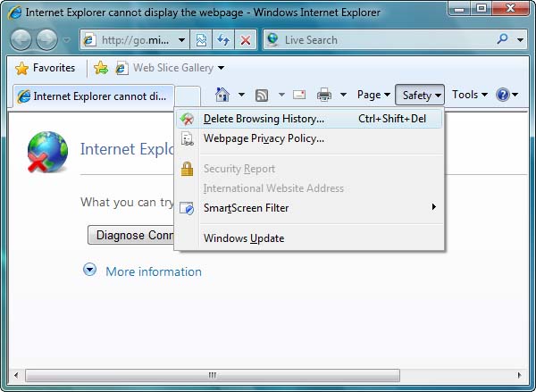This screenshot has height=392, width=536.
Task: Click the SmartScreen Filter submenu arrow
Action: [x=434, y=207]
